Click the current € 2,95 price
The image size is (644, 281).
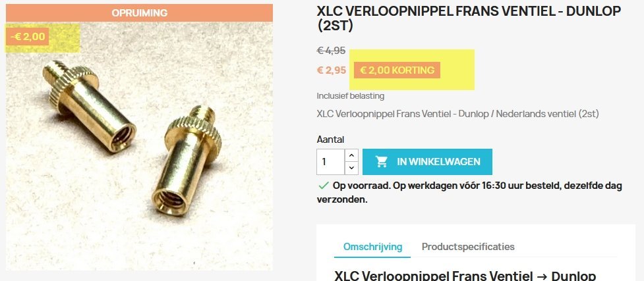coord(332,70)
